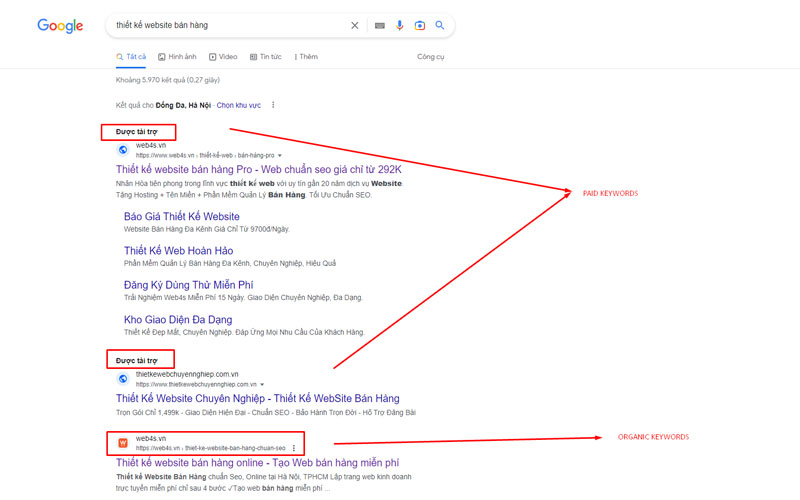Switch to the Video tab
This screenshot has width=800, height=500.
click(223, 57)
